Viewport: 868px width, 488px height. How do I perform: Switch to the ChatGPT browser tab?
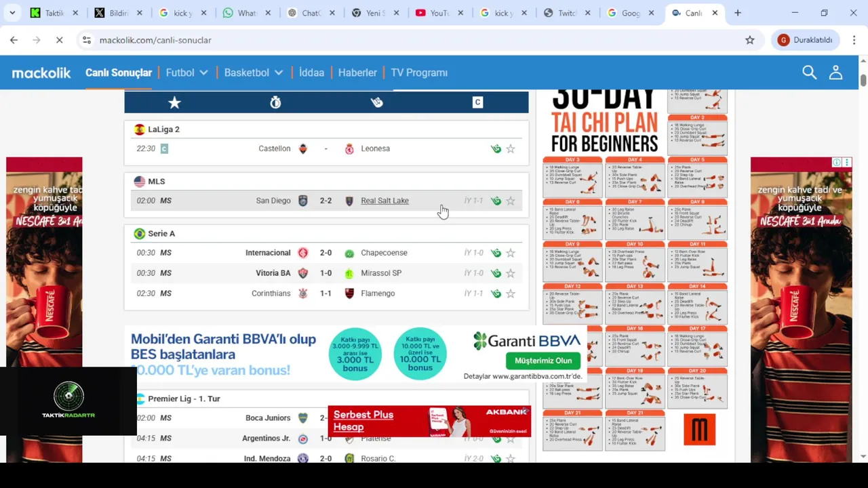311,13
